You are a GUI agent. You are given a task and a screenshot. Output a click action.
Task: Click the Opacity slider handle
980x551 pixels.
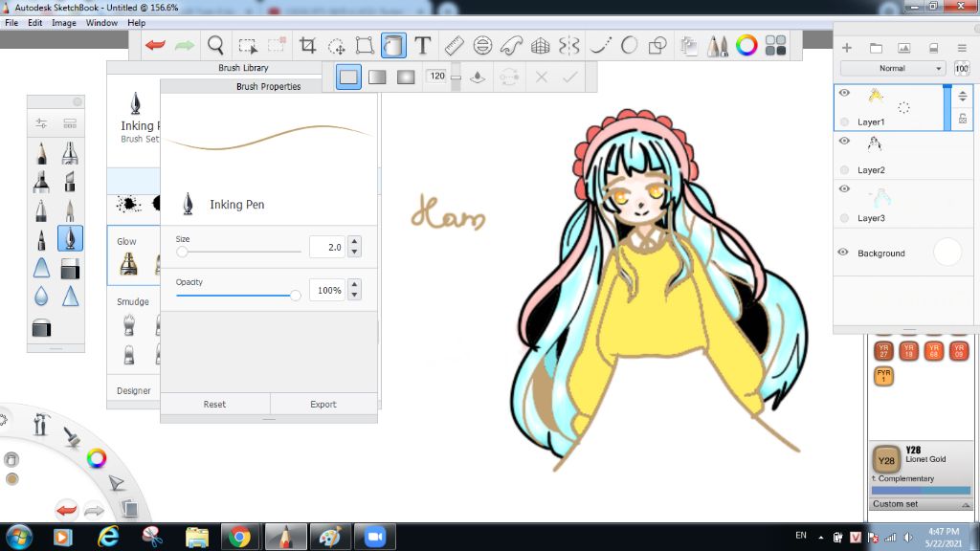coord(295,295)
